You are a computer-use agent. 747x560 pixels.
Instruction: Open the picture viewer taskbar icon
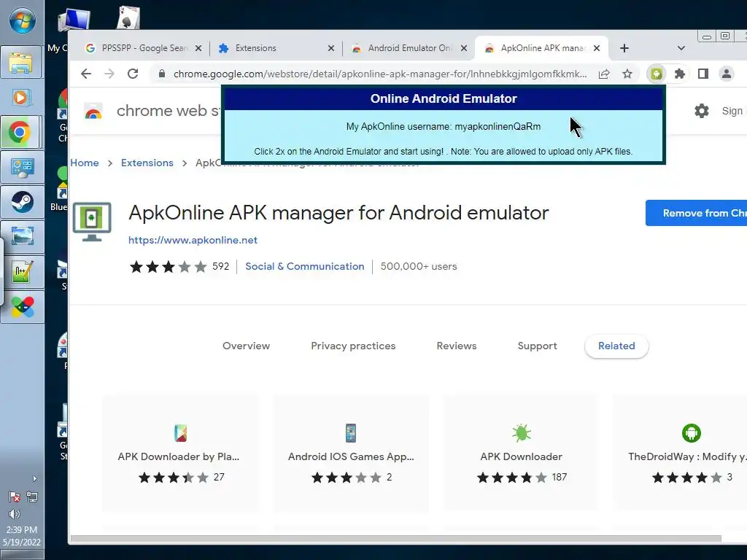tap(21, 237)
